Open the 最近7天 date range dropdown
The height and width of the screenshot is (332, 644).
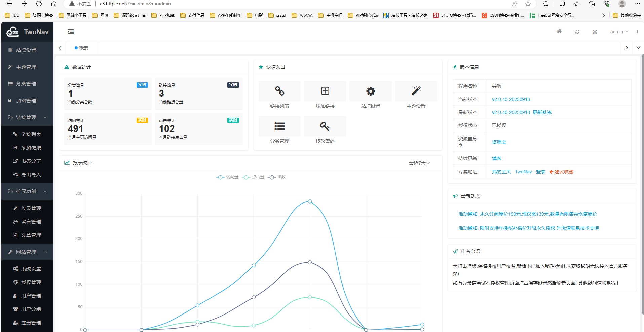coord(419,163)
